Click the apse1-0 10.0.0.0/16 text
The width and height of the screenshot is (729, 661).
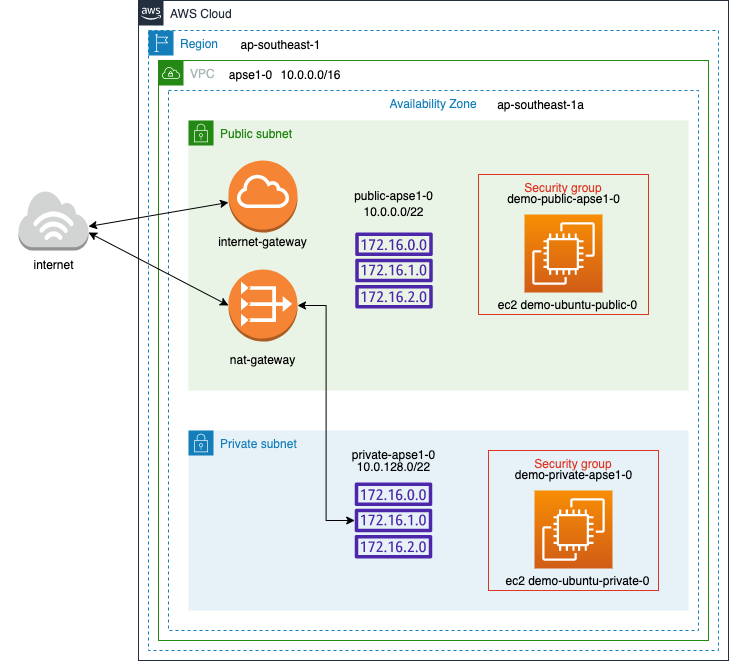pyautogui.click(x=285, y=74)
